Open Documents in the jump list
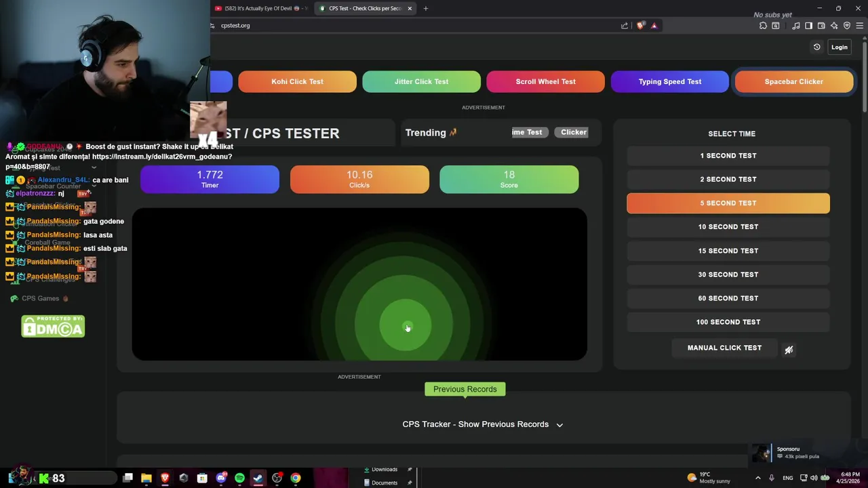This screenshot has width=868, height=488. click(384, 483)
